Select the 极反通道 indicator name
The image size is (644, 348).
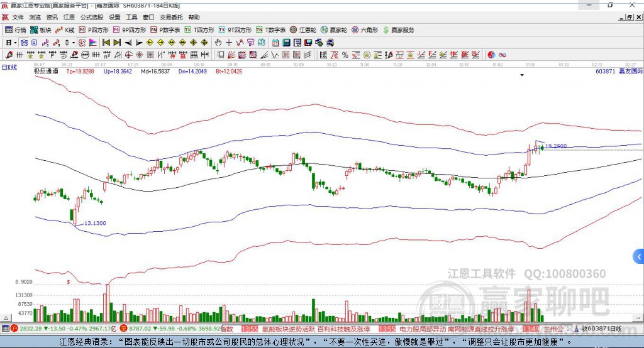point(46,72)
